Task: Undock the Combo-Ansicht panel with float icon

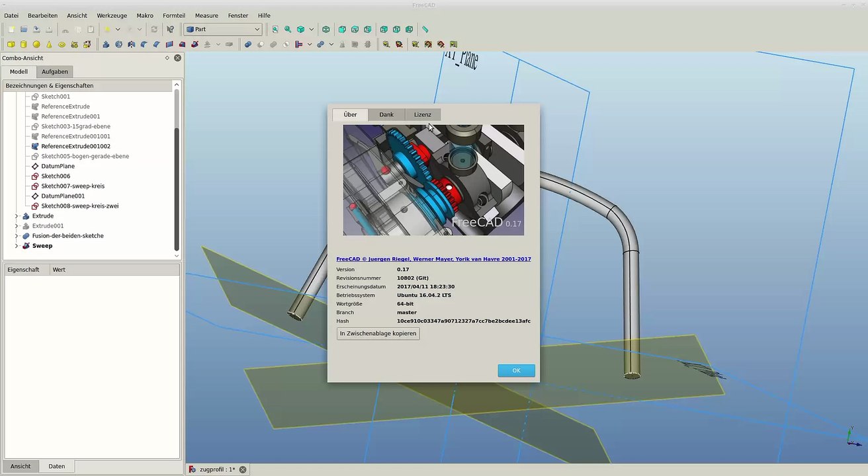Action: (167, 58)
